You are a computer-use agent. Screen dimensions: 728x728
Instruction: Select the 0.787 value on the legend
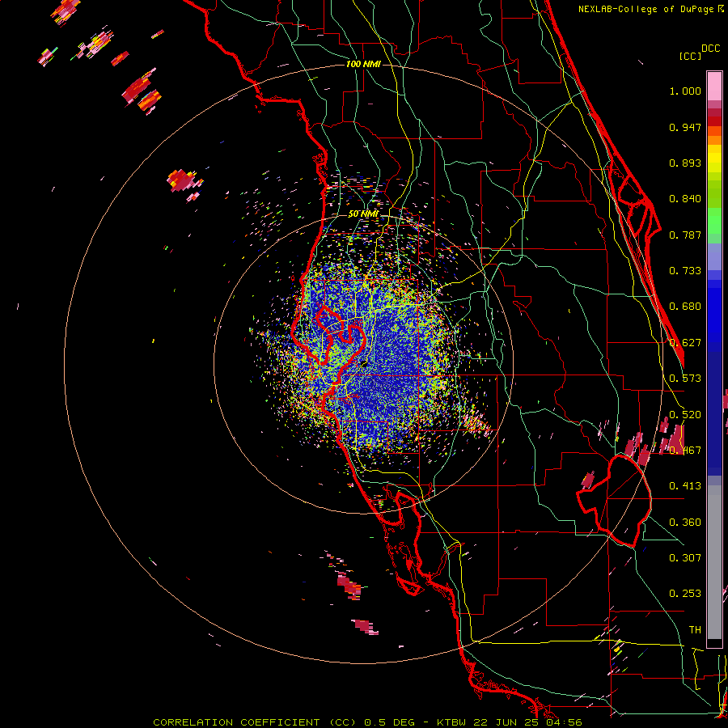(685, 235)
